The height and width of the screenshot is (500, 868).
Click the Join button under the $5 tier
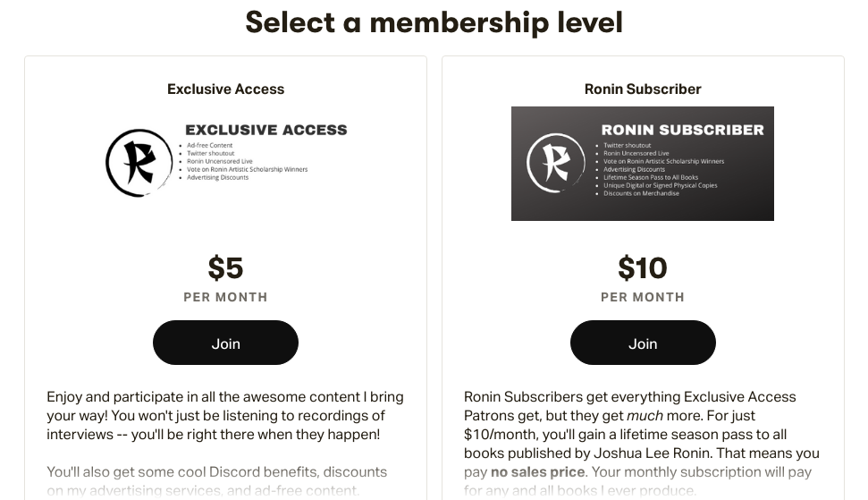coord(225,343)
